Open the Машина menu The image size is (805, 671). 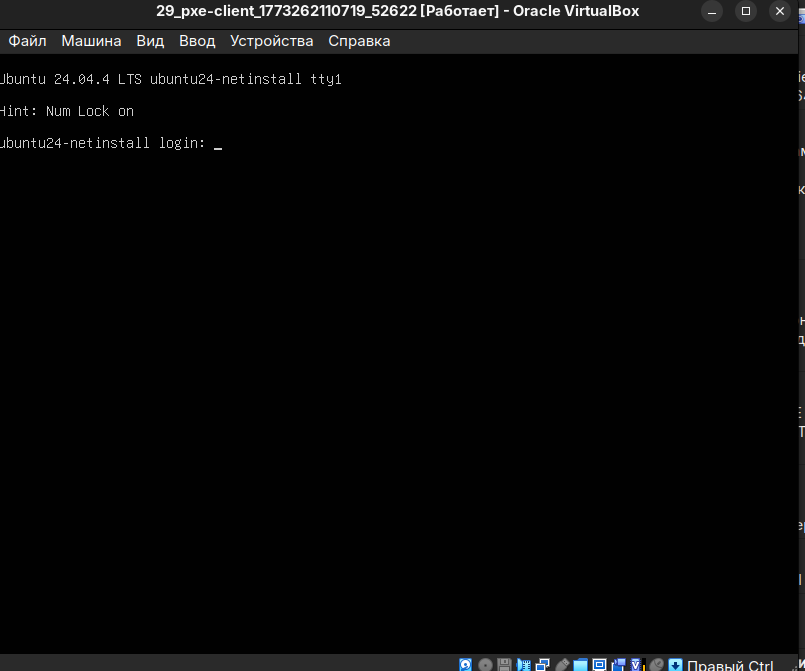pos(91,41)
